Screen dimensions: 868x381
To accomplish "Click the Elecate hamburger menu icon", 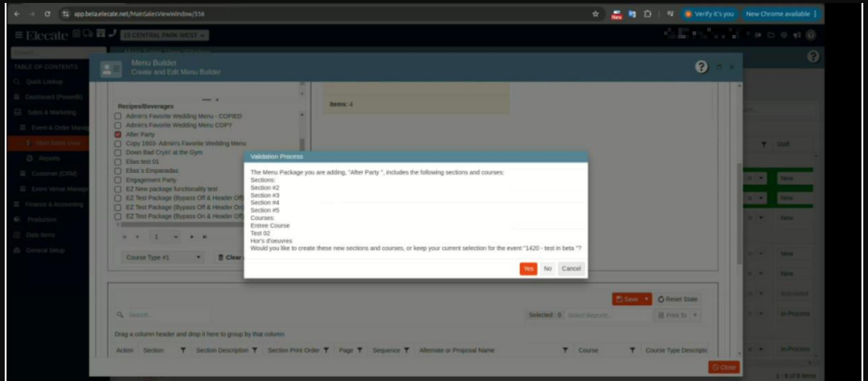I will [x=19, y=35].
